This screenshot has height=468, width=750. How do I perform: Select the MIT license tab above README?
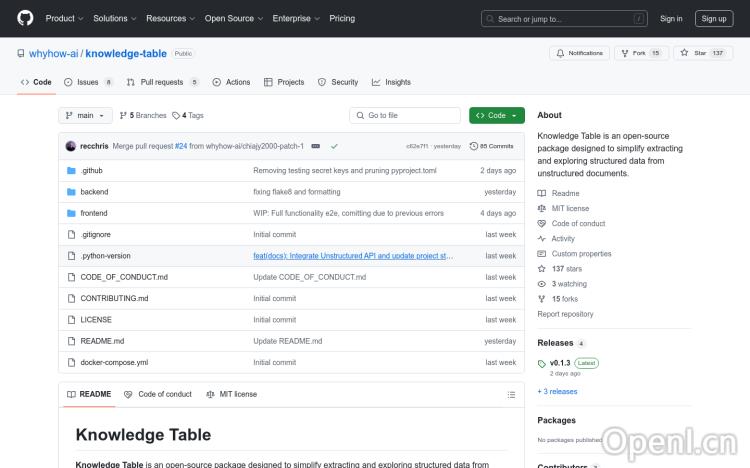232,394
